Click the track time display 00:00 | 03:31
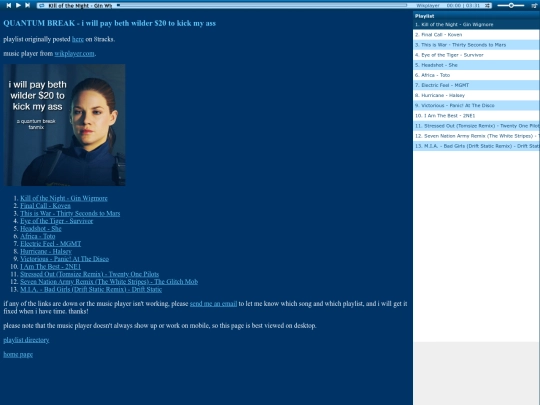540x405 pixels. point(463,6)
